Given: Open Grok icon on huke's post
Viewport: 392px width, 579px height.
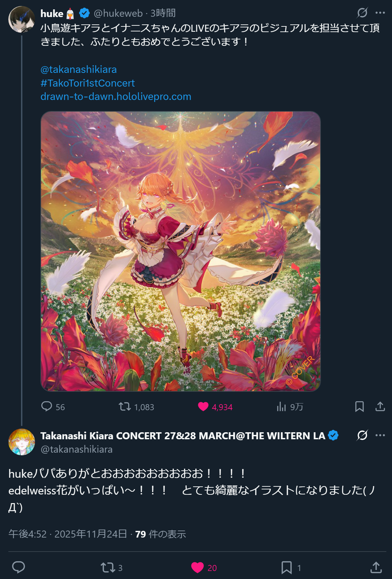Looking at the screenshot, I should (362, 13).
